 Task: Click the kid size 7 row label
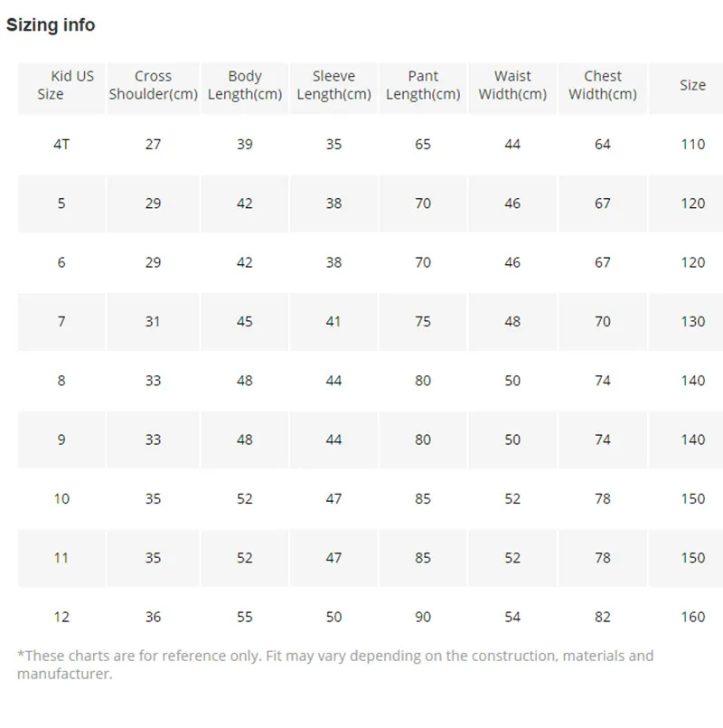pyautogui.click(x=61, y=322)
